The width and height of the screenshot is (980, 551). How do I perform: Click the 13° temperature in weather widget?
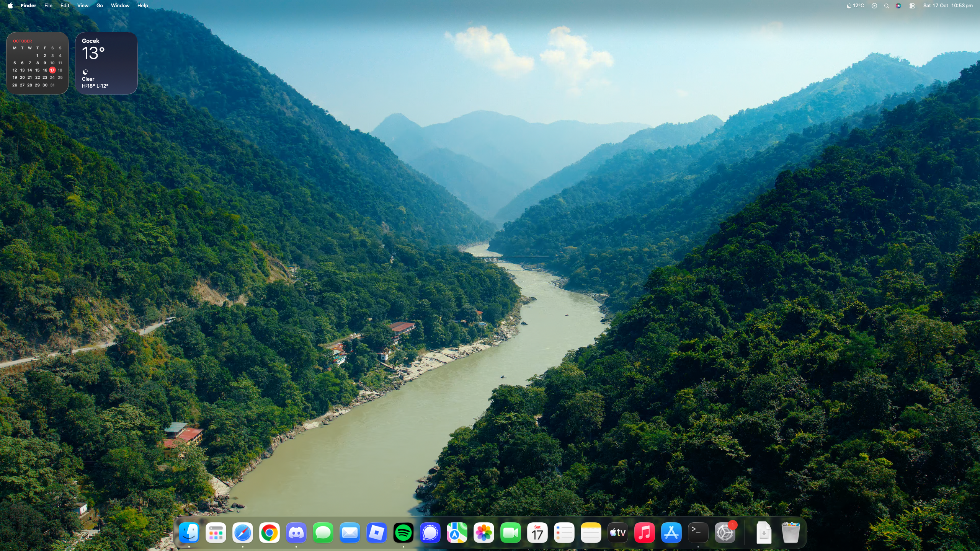click(93, 53)
